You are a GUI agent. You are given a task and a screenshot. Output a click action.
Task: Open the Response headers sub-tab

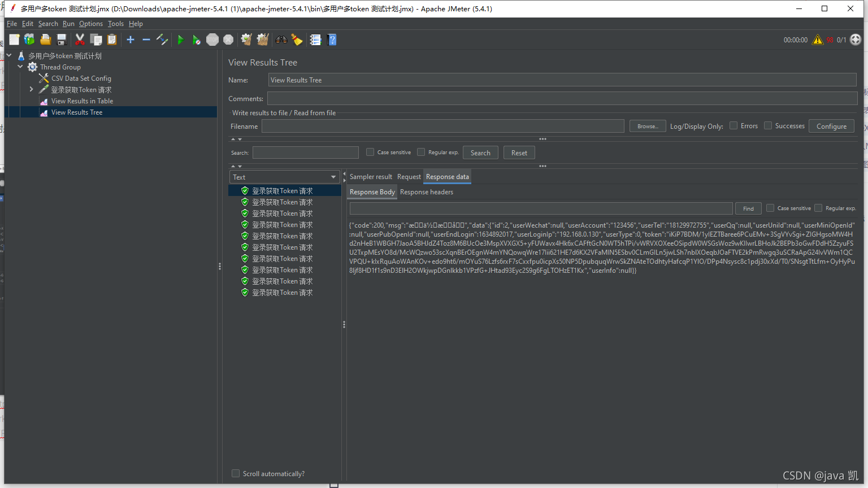tap(427, 192)
